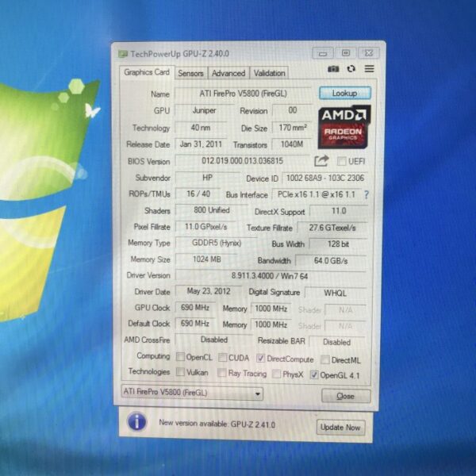Open the Advanced tab

[x=228, y=73]
